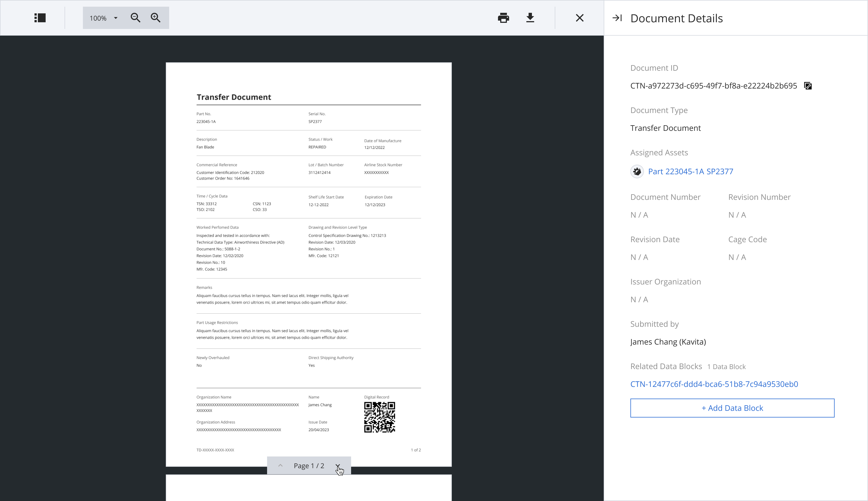Click the '1 Data Block' count label
Viewport: 868px width, 501px height.
(726, 367)
